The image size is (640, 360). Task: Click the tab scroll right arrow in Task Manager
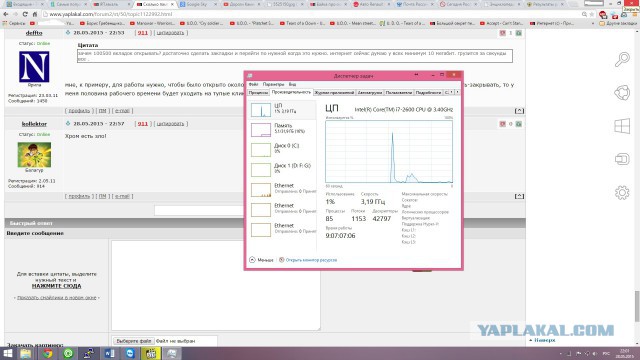(x=457, y=92)
